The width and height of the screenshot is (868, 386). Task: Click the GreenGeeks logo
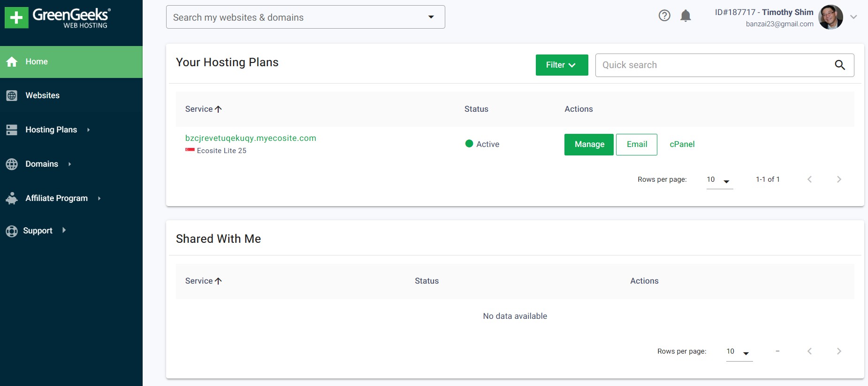58,18
